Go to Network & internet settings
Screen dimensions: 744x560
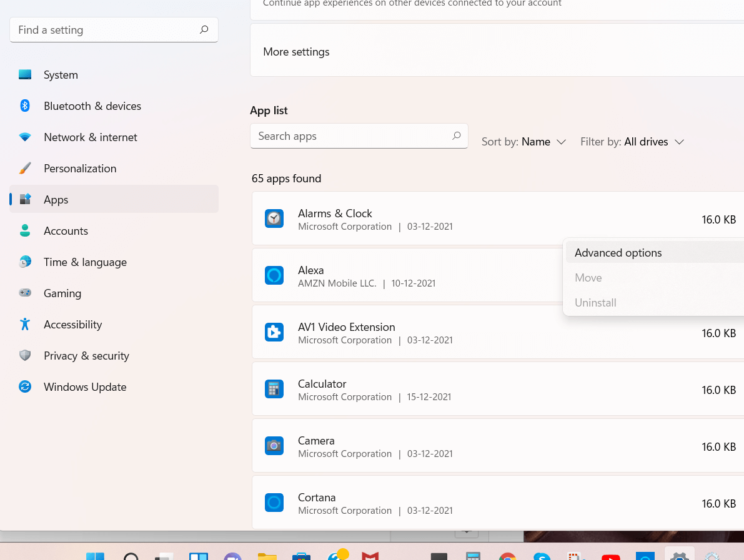pyautogui.click(x=90, y=137)
